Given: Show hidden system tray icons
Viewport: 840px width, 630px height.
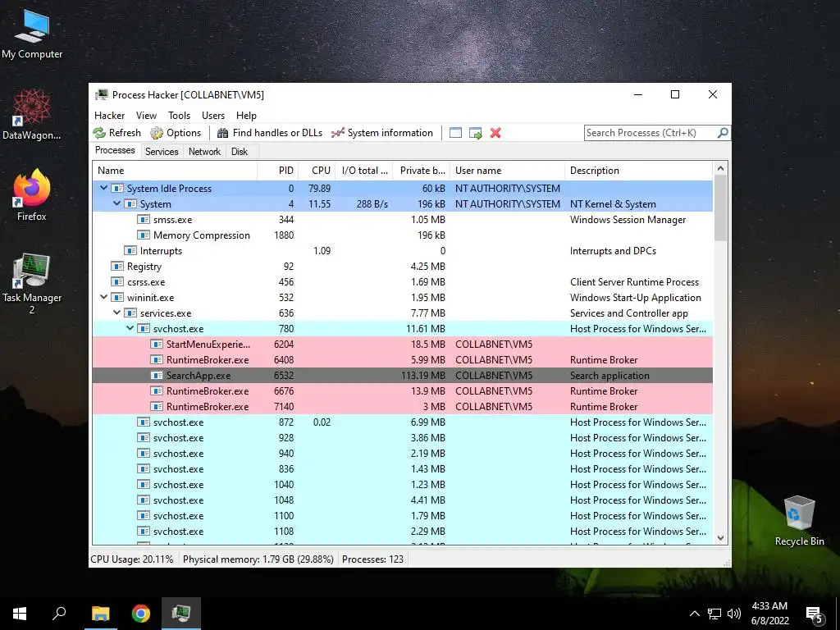Looking at the screenshot, I should [694, 614].
